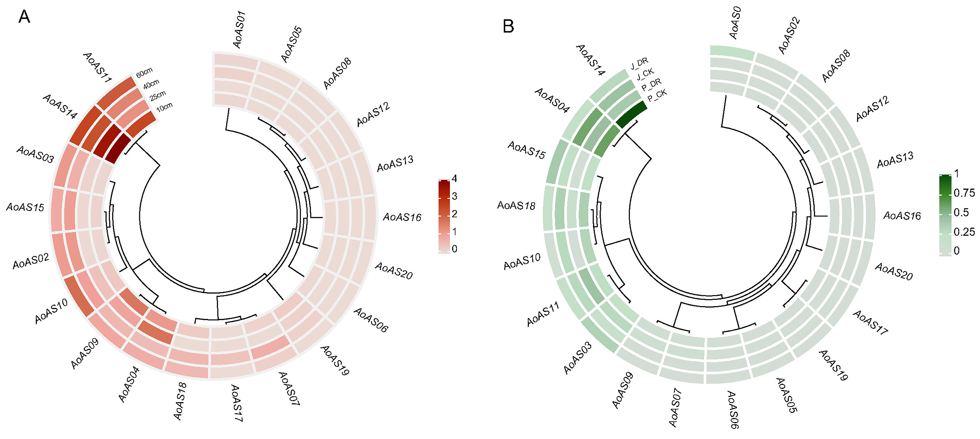
Task: Click the panel A letter label
Action: pyautogui.click(x=24, y=17)
